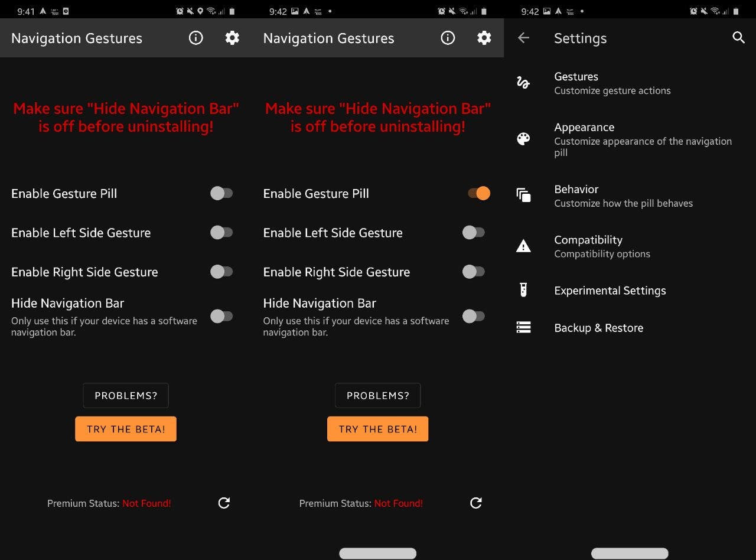Go back using the Settings back arrow
The height and width of the screenshot is (560, 756).
pos(523,38)
